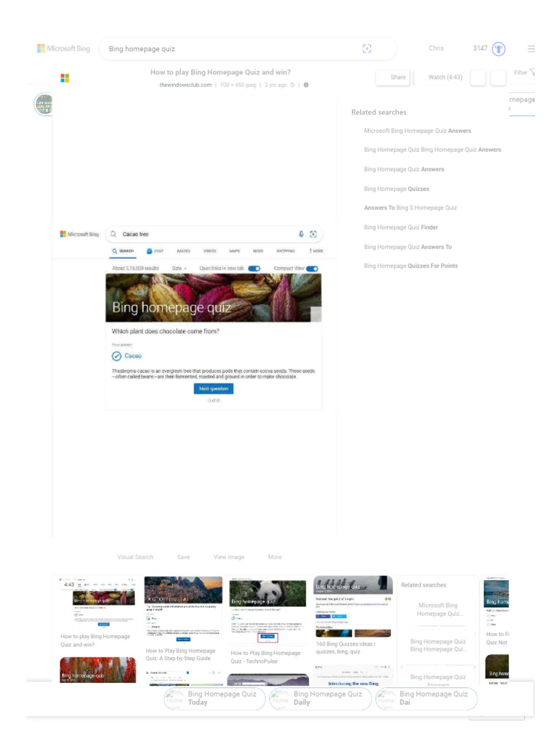Select the Search tab in the preview

[122, 251]
